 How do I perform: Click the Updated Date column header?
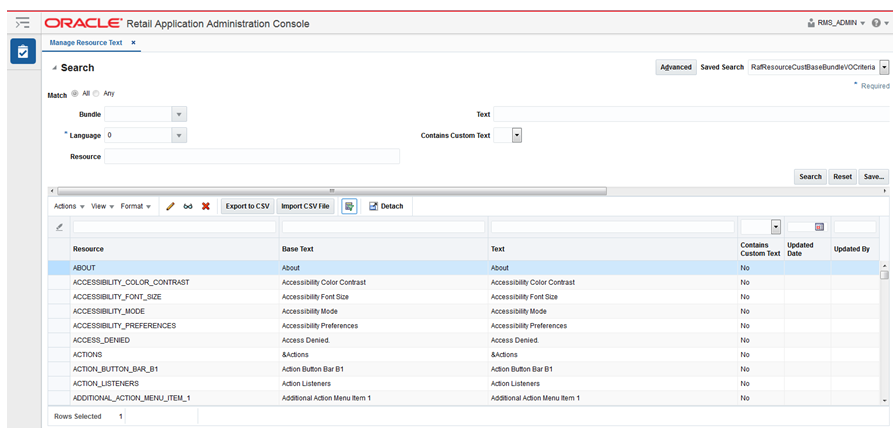[800, 249]
